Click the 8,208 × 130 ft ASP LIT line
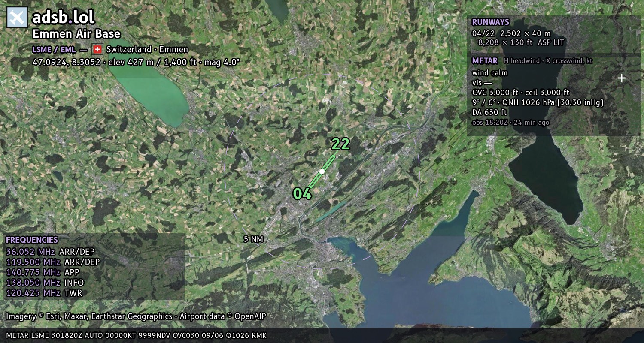Screen dimensions: 644x343 pyautogui.click(x=521, y=42)
